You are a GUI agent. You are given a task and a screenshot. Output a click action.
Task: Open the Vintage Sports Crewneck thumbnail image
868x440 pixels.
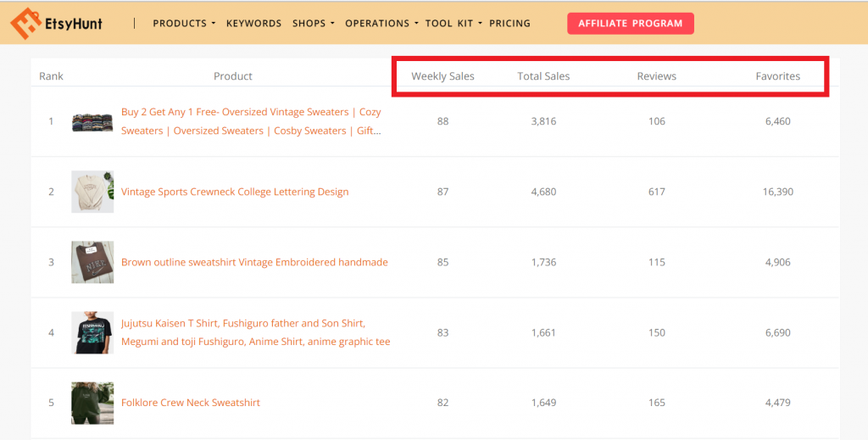click(x=92, y=192)
